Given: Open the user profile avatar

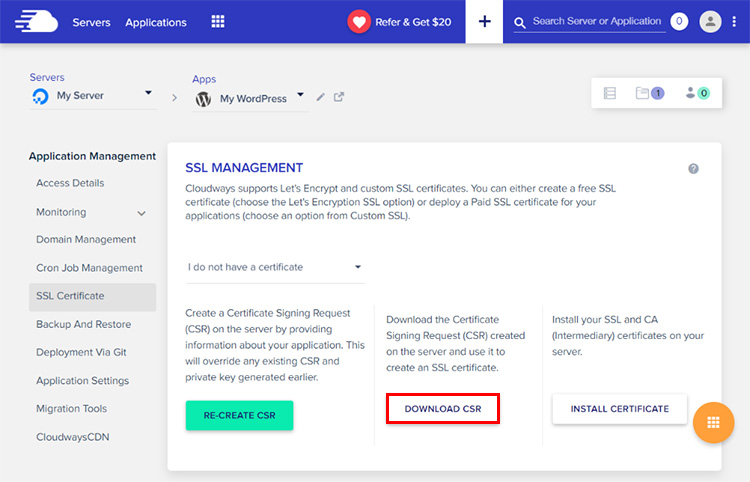Looking at the screenshot, I should click(x=710, y=21).
